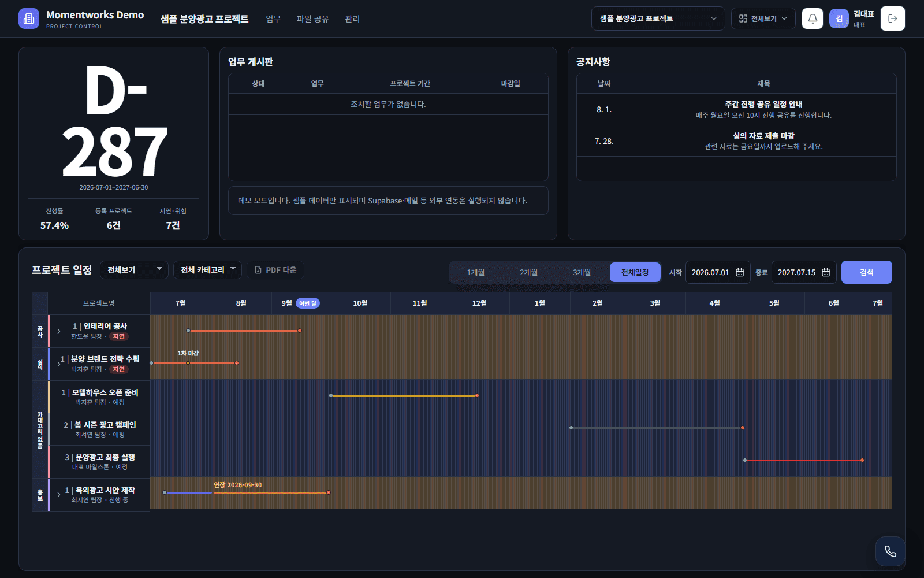Expand the 인테리어 공사 project row
This screenshot has width=924, height=578.
click(x=59, y=331)
